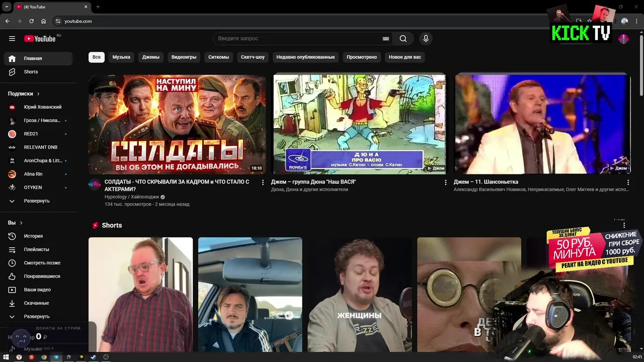
Task: Open Alina Rin channel
Action: 38,174
